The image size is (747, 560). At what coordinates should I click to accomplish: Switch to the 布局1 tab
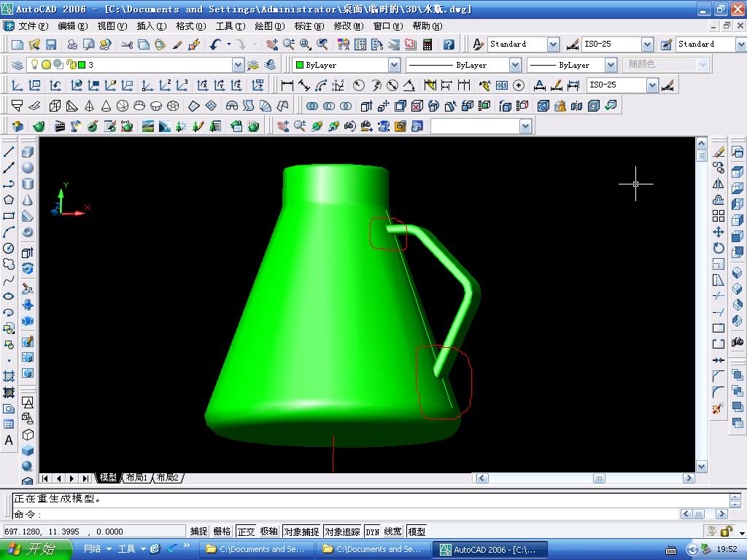click(x=136, y=477)
